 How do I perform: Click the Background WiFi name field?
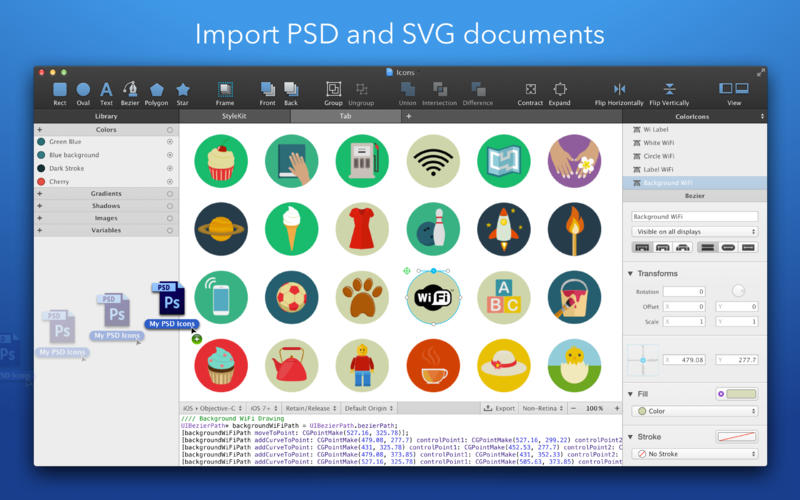[694, 216]
